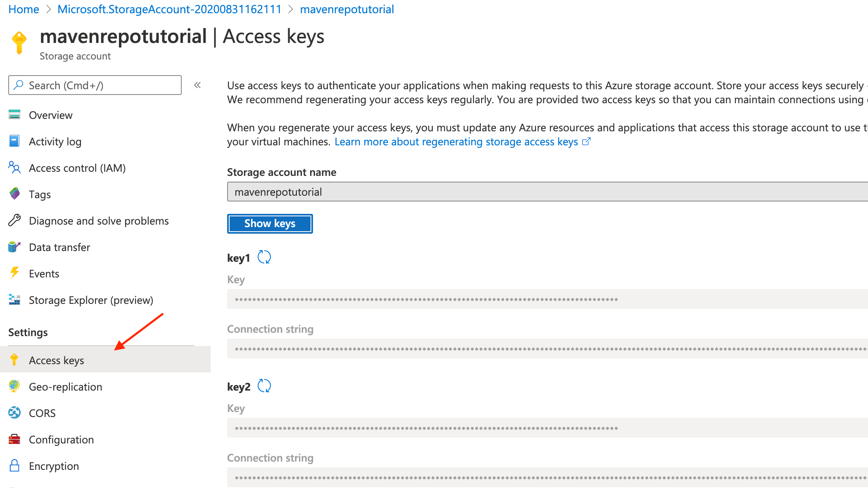868x488 pixels.
Task: Click the key2 Key masked field
Action: click(x=548, y=428)
